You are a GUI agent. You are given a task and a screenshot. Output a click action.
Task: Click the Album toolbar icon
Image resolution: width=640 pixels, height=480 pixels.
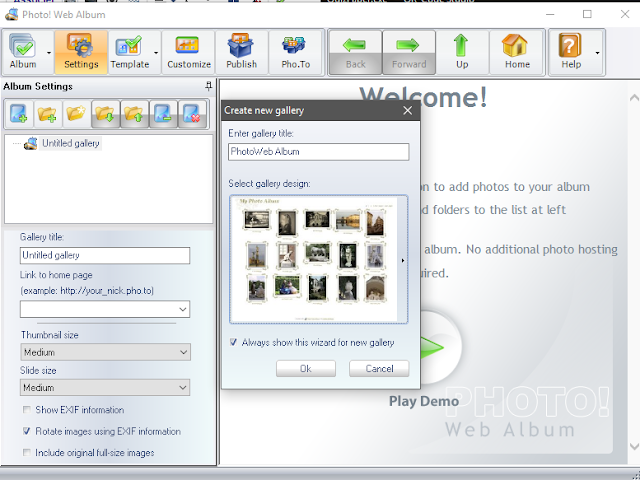(x=23, y=52)
